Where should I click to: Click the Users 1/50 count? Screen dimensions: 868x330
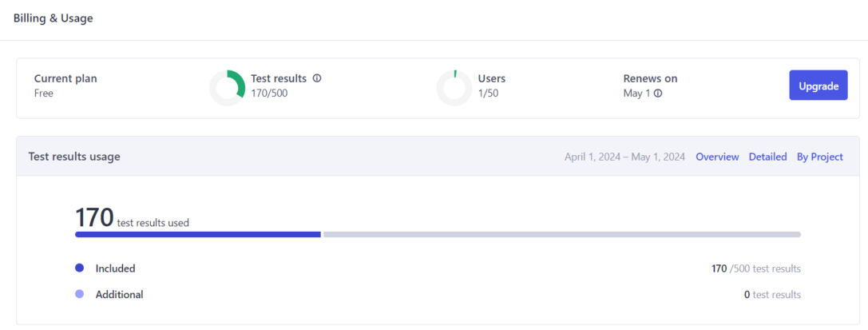(x=489, y=93)
